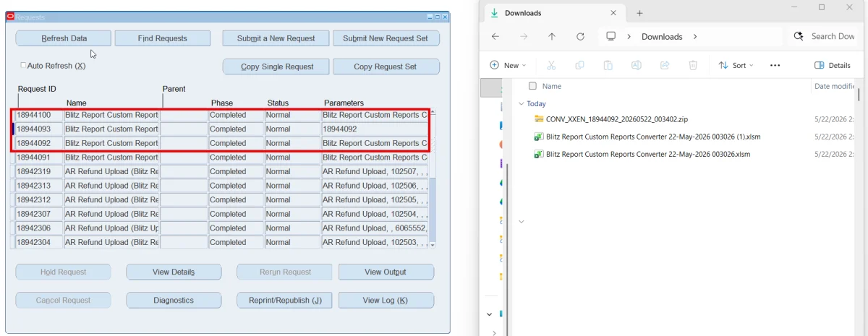The width and height of the screenshot is (868, 336).
Task: Open the See more (three dots) menu
Action: (775, 65)
